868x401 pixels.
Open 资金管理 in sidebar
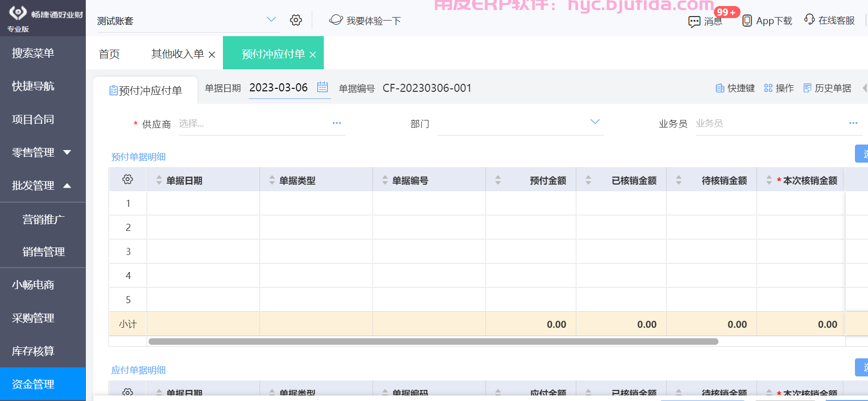point(43,384)
